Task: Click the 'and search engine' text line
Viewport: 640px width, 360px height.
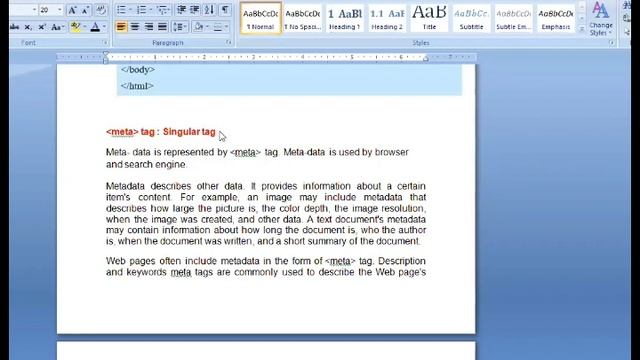Action: coord(146,164)
